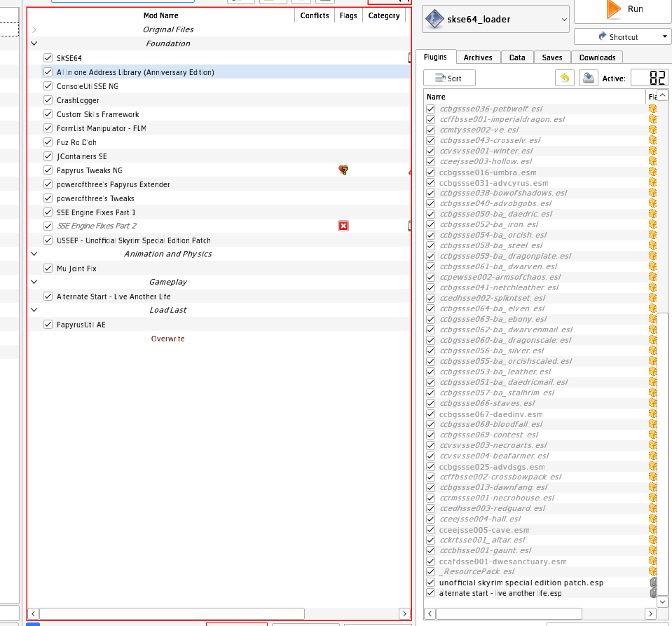Click the chest flag icon for ccafdsse001-dwesanctuary.esm
The width and height of the screenshot is (672, 626).
(x=652, y=562)
